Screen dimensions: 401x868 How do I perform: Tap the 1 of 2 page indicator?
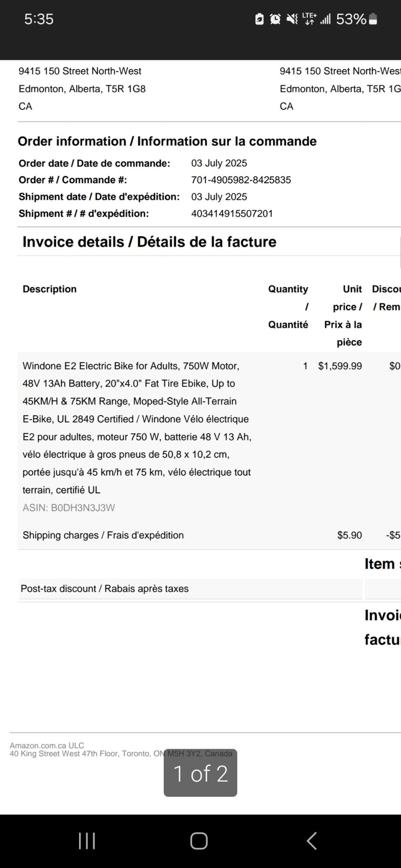tap(200, 773)
